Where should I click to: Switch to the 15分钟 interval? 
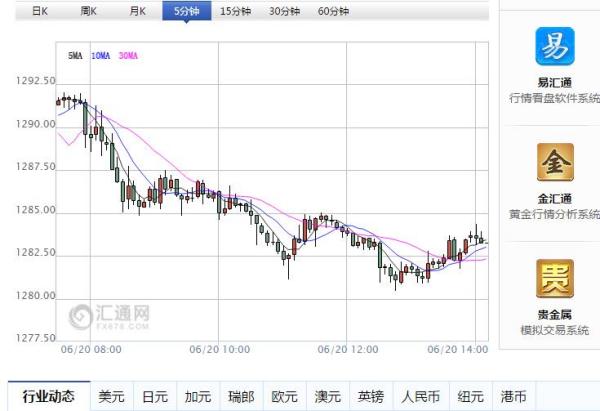(x=235, y=11)
